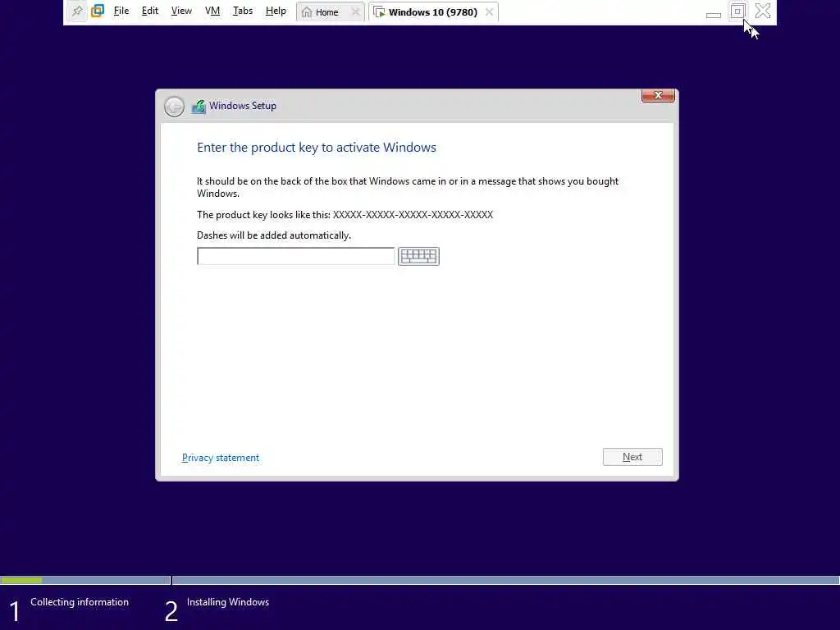Open the Edit menu
Screen dimensions: 840x630
point(149,11)
